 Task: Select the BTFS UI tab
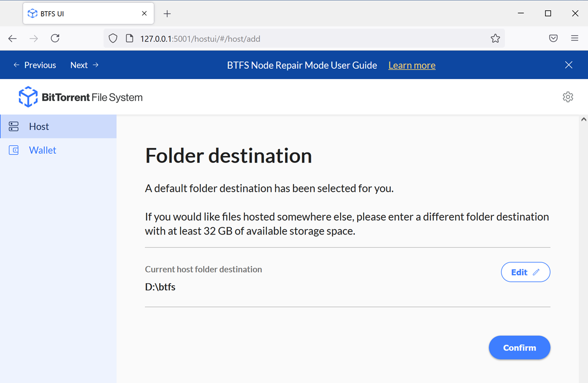[x=88, y=14]
